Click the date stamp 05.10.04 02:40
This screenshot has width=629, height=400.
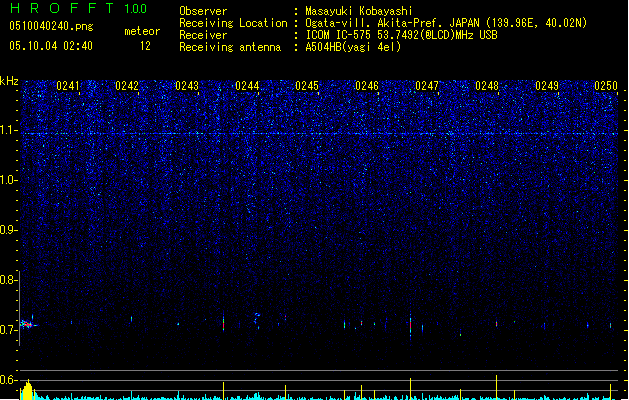click(51, 46)
